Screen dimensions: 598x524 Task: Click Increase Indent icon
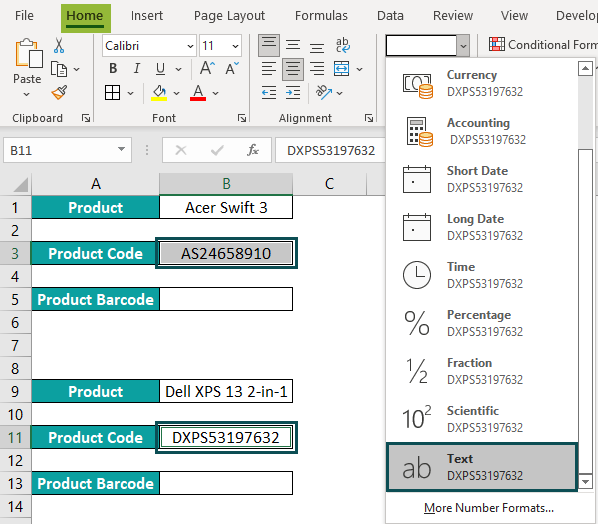point(293,93)
